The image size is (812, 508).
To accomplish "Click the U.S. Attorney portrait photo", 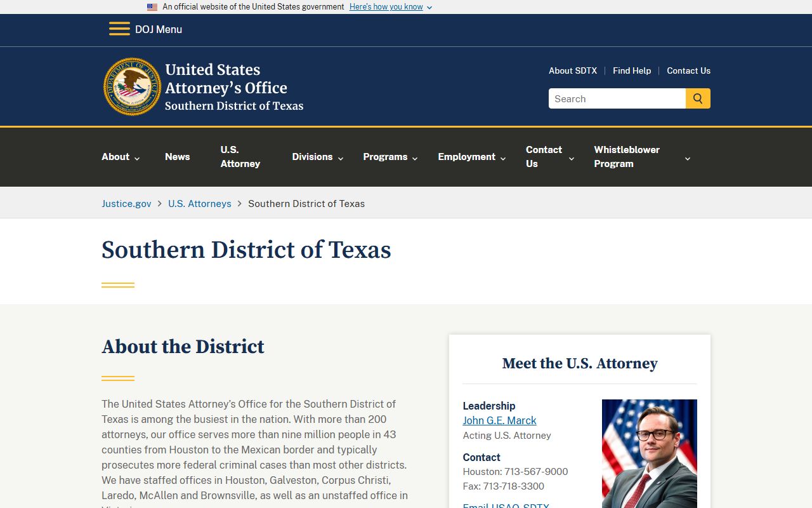I will (x=650, y=453).
